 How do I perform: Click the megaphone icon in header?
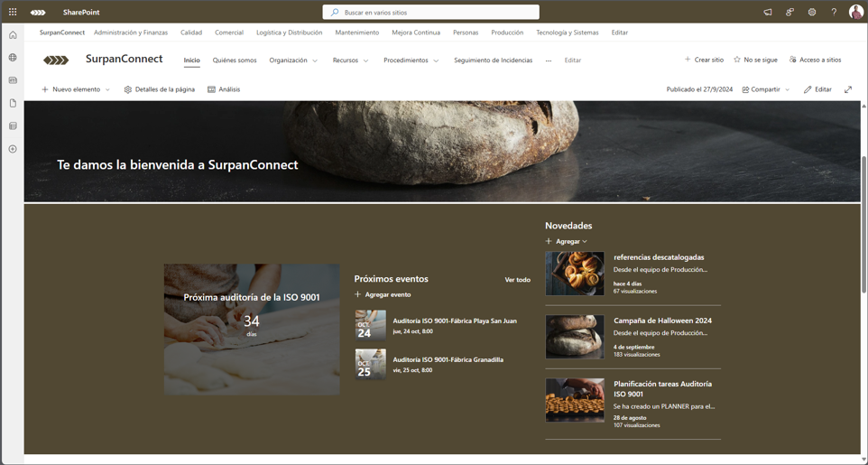pyautogui.click(x=768, y=12)
